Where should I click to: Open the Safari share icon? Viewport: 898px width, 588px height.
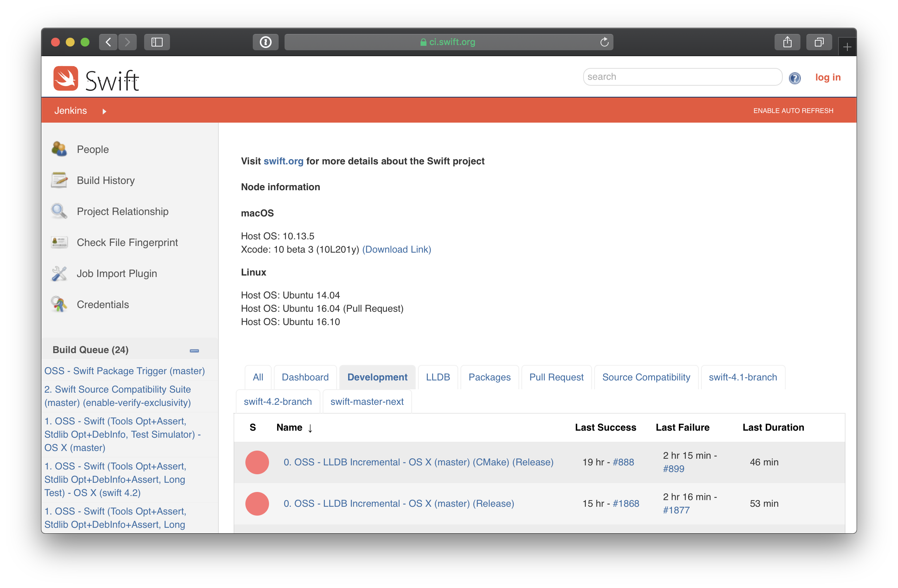[x=787, y=42]
